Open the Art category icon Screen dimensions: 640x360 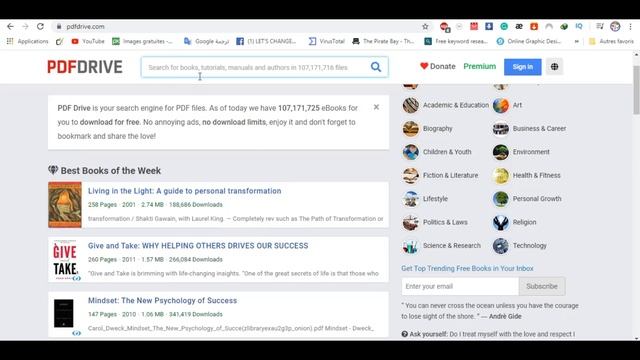click(x=500, y=105)
